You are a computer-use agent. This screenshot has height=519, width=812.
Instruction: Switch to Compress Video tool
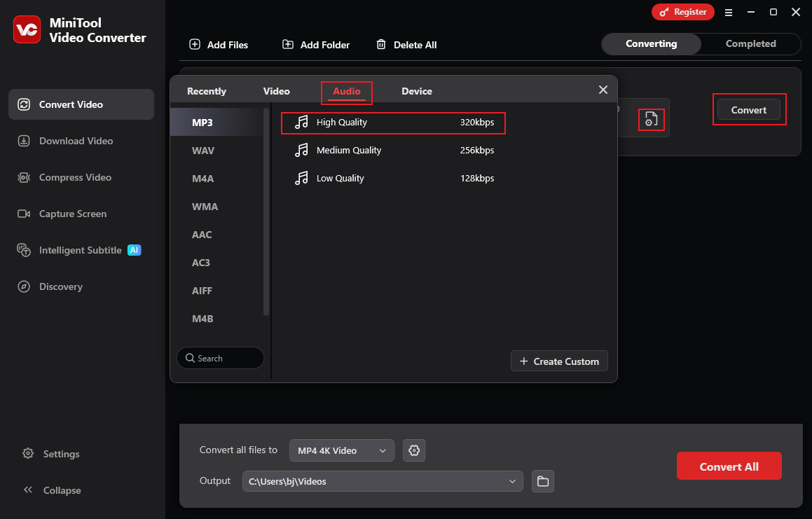click(73, 177)
